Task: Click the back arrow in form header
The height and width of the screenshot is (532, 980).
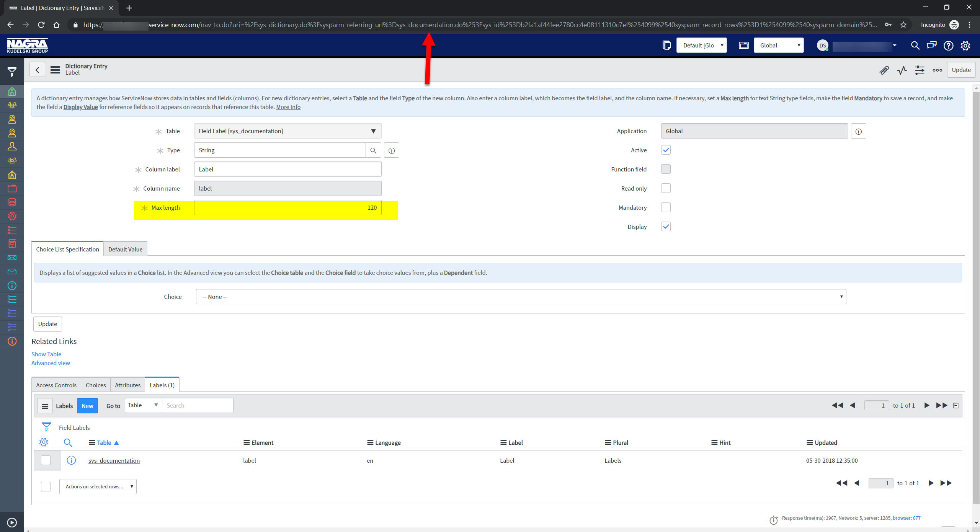Action: tap(37, 70)
